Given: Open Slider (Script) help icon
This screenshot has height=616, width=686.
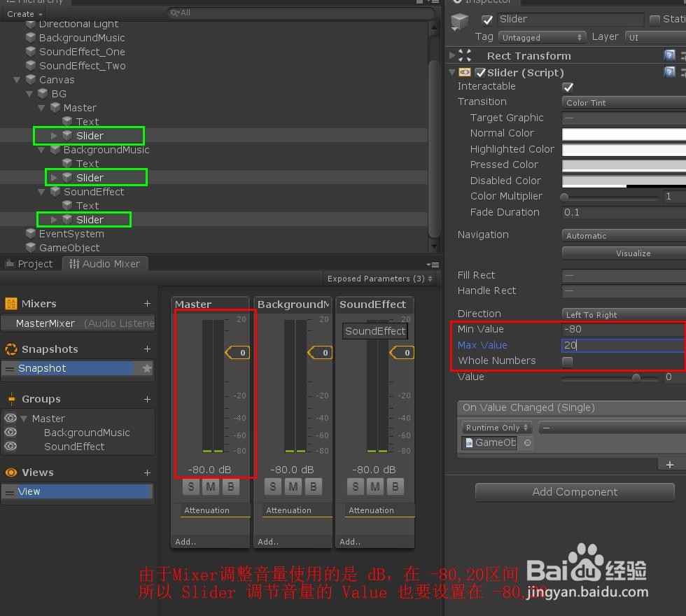Looking at the screenshot, I should click(x=669, y=71).
